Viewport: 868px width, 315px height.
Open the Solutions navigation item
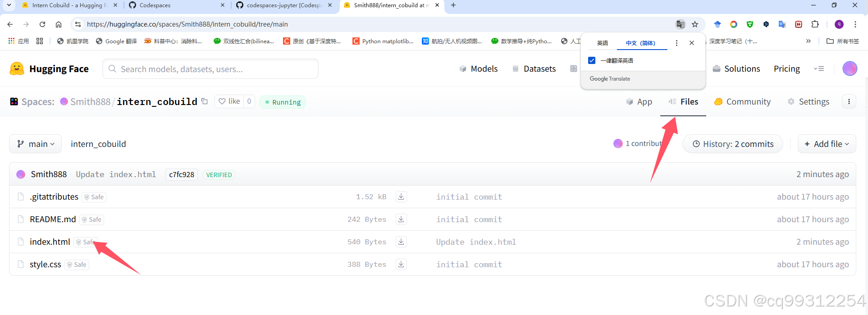pos(736,68)
